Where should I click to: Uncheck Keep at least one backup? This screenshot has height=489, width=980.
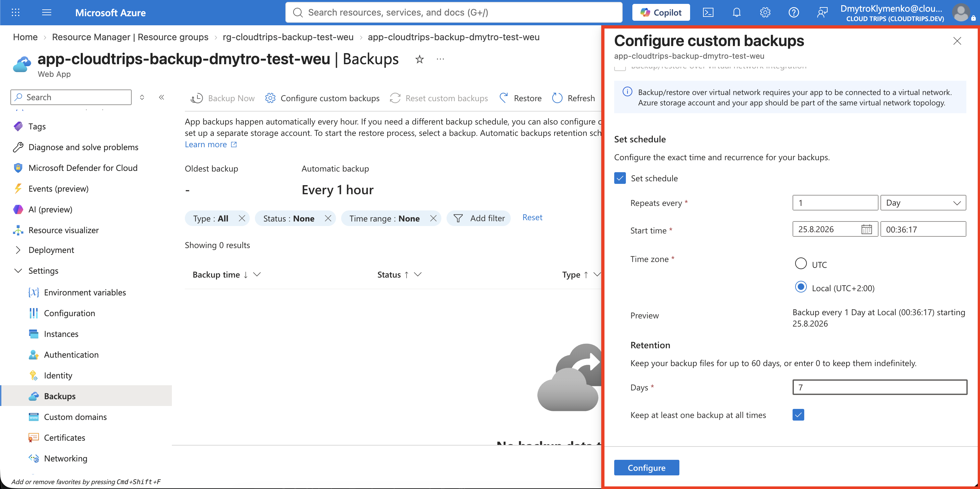tap(798, 414)
